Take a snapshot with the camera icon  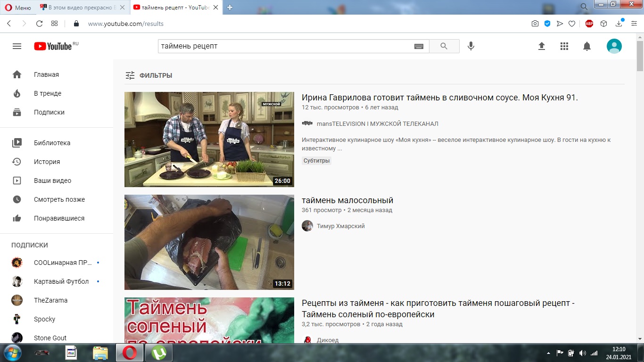pyautogui.click(x=535, y=24)
